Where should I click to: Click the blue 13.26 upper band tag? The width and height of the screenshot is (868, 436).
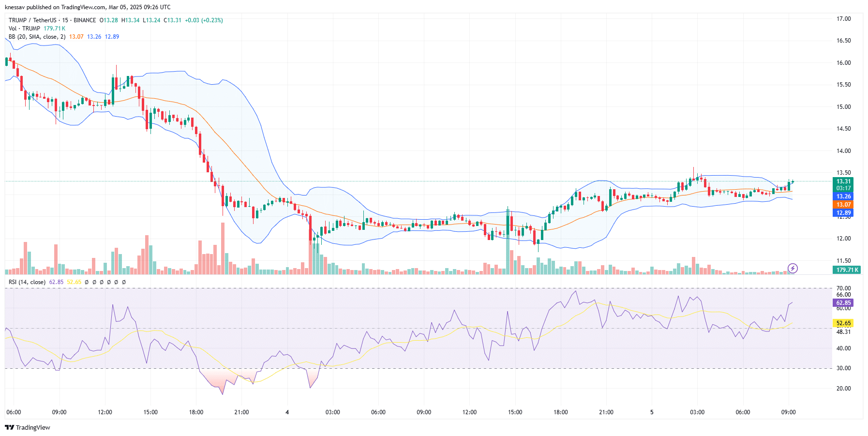(x=844, y=196)
